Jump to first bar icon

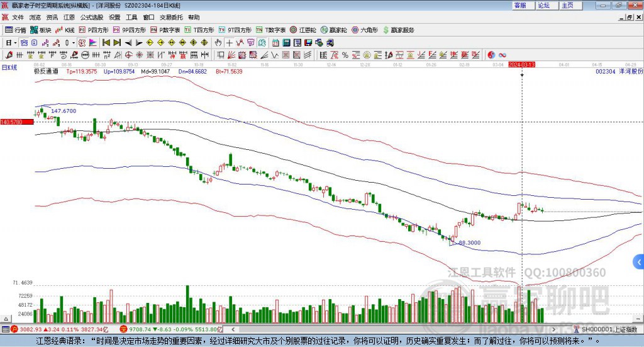point(106,43)
